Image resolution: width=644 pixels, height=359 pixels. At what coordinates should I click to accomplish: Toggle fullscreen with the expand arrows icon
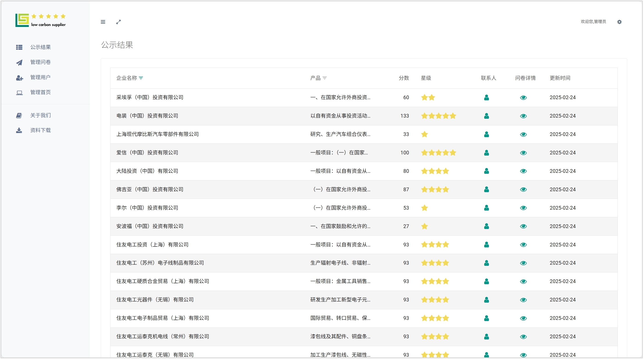tap(119, 22)
